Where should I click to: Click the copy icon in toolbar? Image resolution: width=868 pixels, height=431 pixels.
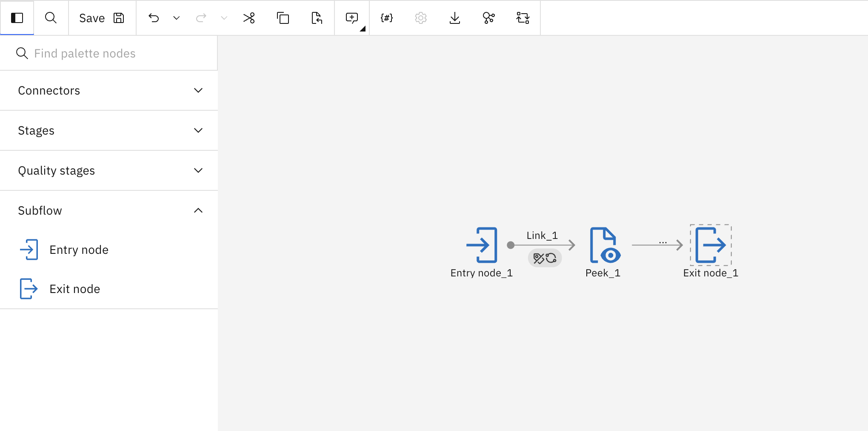[283, 18]
